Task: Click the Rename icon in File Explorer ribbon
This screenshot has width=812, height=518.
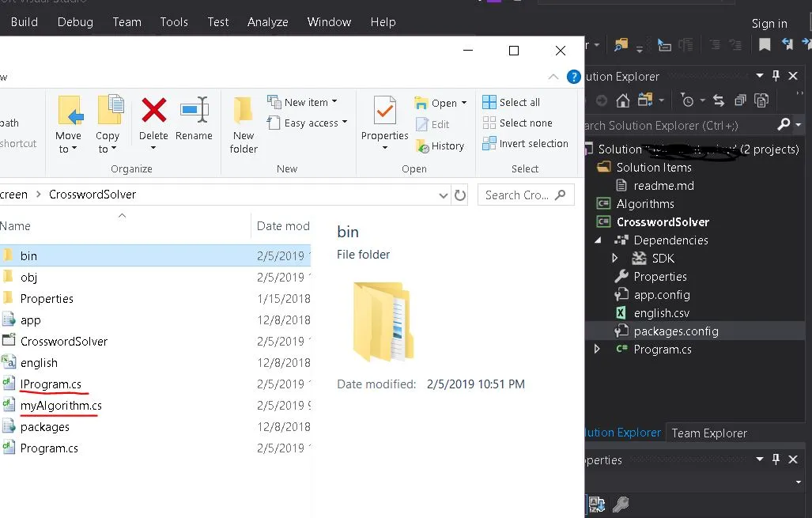Action: coord(195,110)
